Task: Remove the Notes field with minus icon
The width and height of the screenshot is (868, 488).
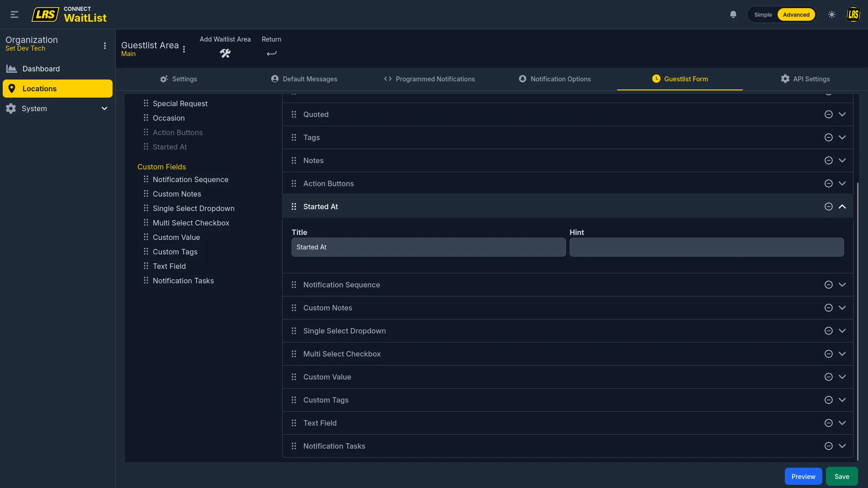Action: 828,160
